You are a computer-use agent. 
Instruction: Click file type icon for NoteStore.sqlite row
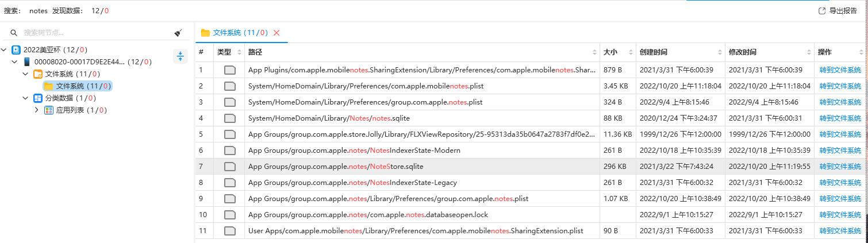[x=229, y=167]
